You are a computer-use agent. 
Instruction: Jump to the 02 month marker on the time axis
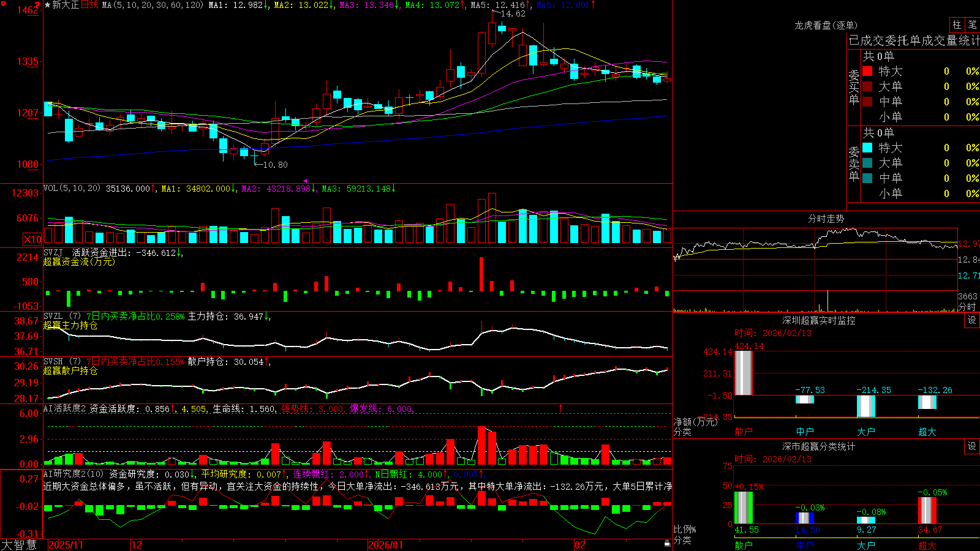579,545
